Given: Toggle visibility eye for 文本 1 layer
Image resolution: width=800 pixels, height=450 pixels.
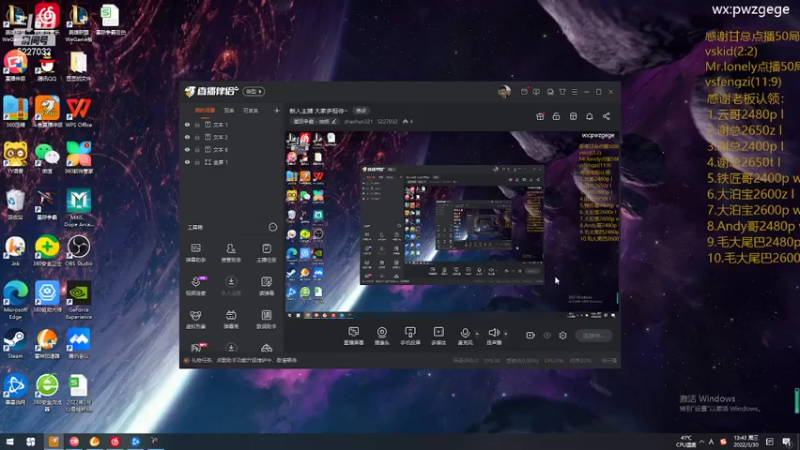Looking at the screenshot, I should pyautogui.click(x=187, y=125).
